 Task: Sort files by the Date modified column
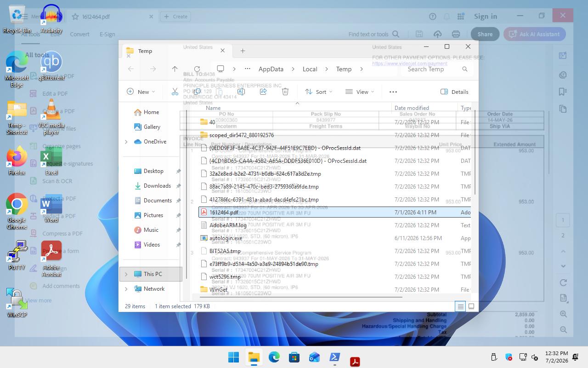(x=412, y=108)
